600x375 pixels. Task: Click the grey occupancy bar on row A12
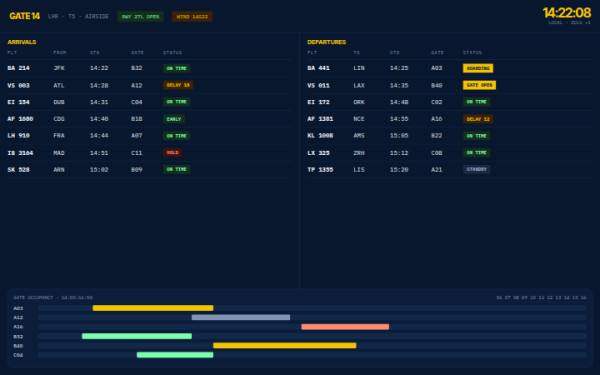coord(241,317)
